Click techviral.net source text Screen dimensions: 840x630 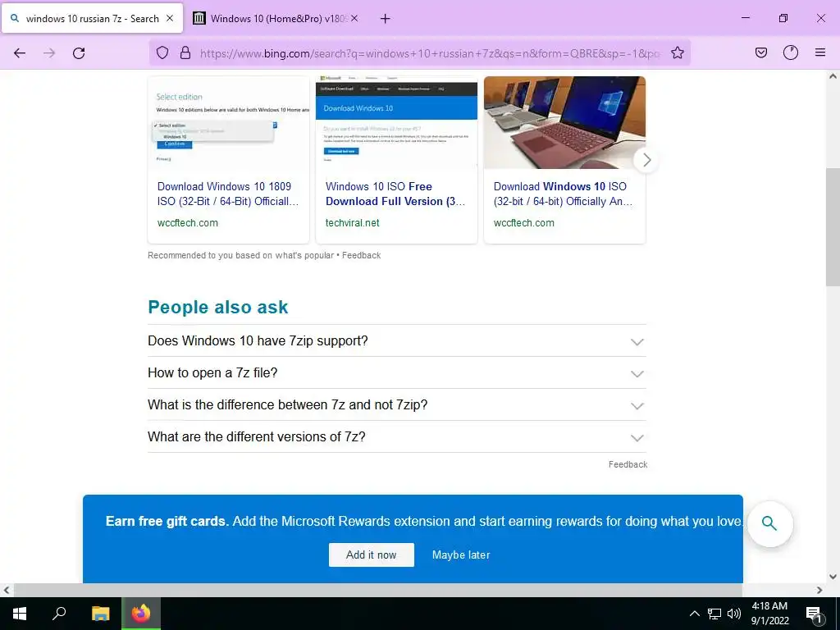pyautogui.click(x=353, y=223)
